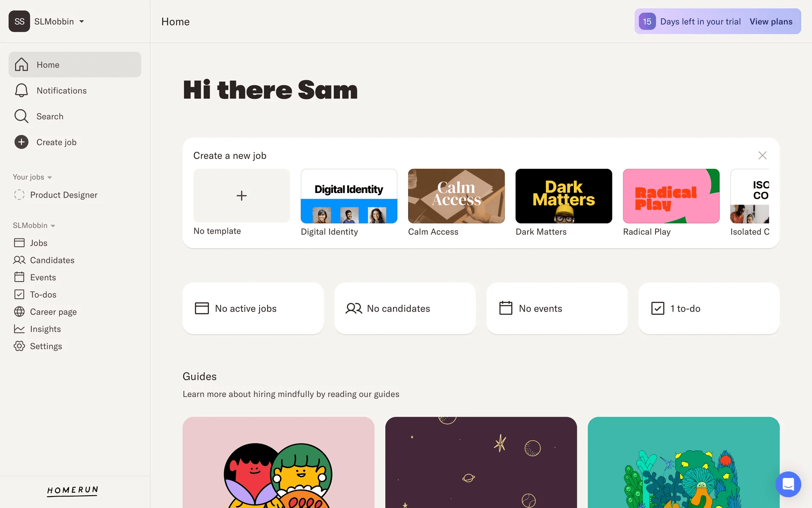The width and height of the screenshot is (812, 508).
Task: Collapse the Your jobs section
Action: tap(32, 177)
